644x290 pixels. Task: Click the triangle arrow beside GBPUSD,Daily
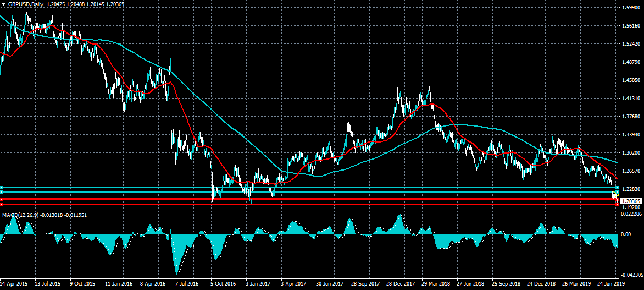[3, 3]
